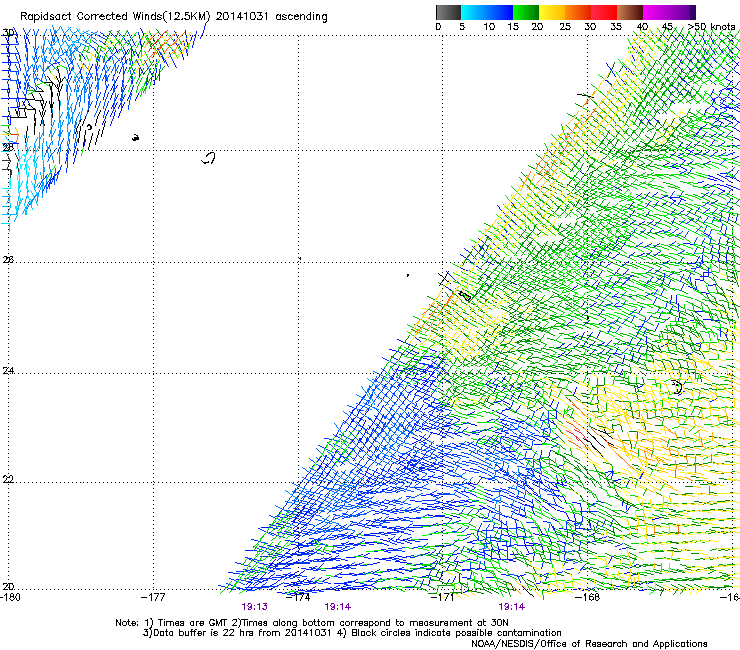The width and height of the screenshot is (740, 650).
Task: Pick the red 30-35 knots legend swatch
Action: pos(604,12)
